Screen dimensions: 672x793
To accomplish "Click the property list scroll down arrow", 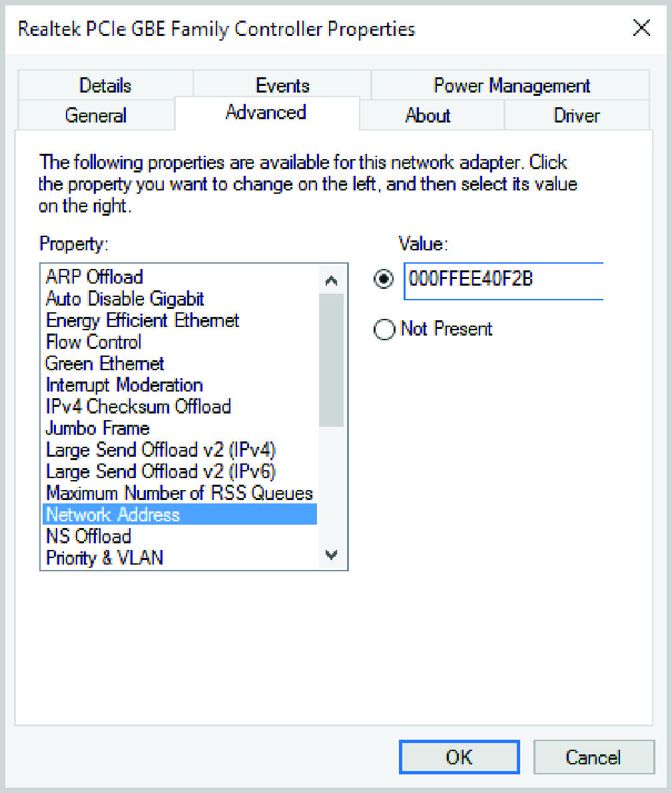I will [332, 555].
